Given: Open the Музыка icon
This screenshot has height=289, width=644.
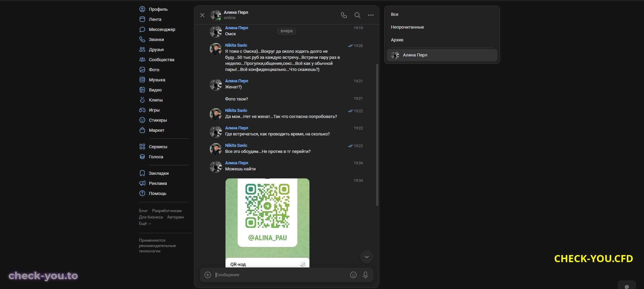Looking at the screenshot, I should tap(142, 80).
